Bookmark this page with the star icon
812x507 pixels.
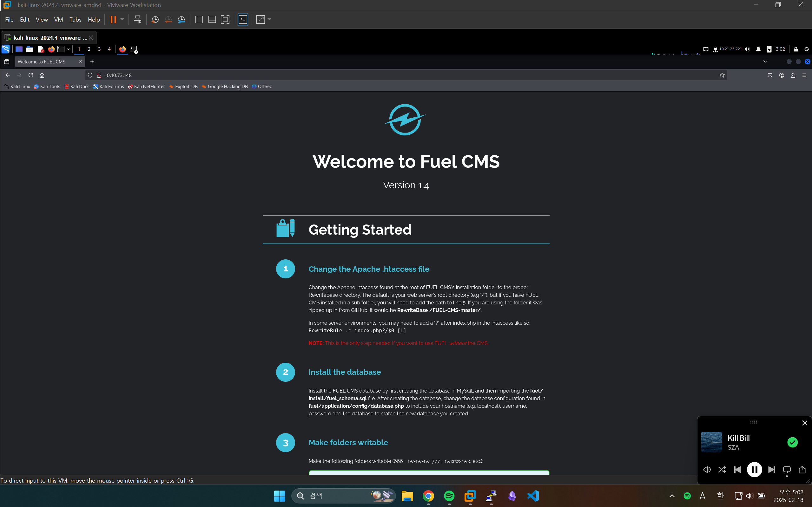tap(722, 75)
